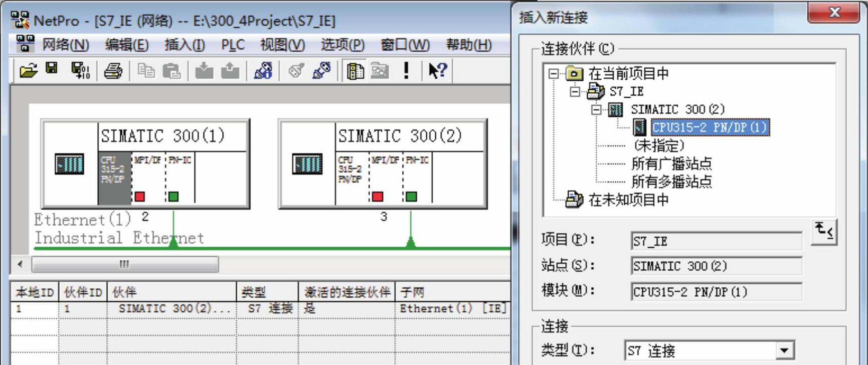
Task: Click the 激活的连接伙伴 column header
Action: [x=347, y=292]
